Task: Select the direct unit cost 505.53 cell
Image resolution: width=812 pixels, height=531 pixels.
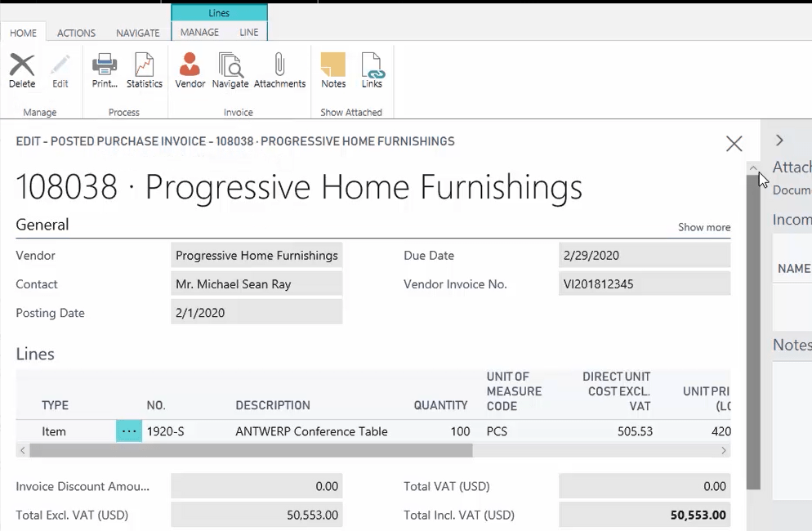Action: (635, 431)
